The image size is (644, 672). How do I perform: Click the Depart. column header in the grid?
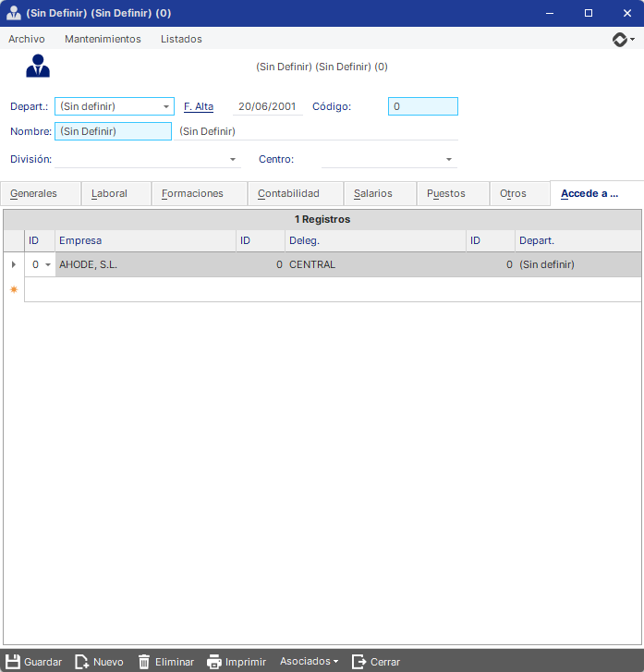[578, 240]
